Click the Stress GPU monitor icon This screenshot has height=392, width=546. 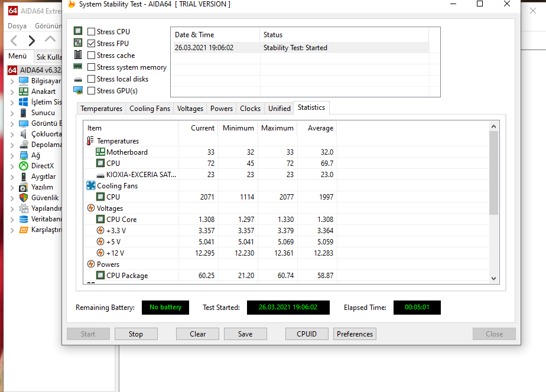(78, 90)
